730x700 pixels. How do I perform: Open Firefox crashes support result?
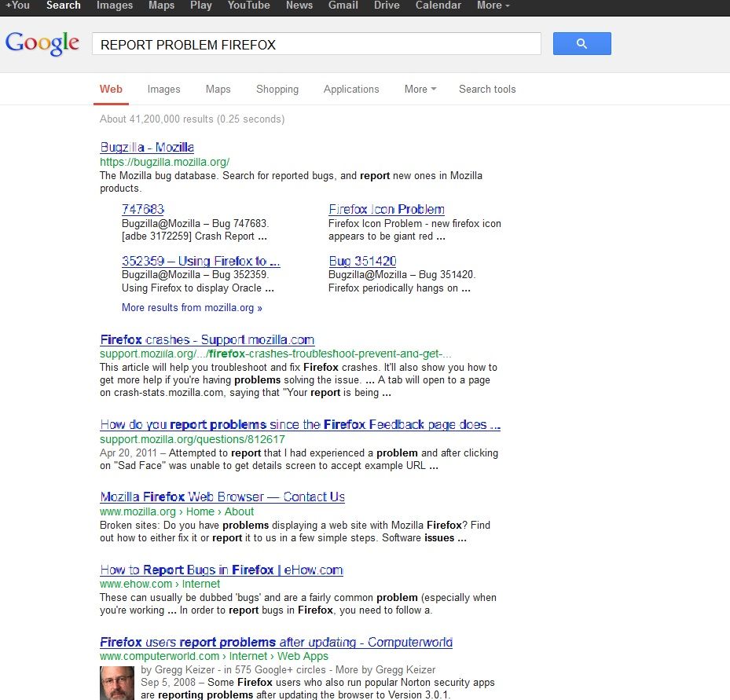[x=207, y=339]
